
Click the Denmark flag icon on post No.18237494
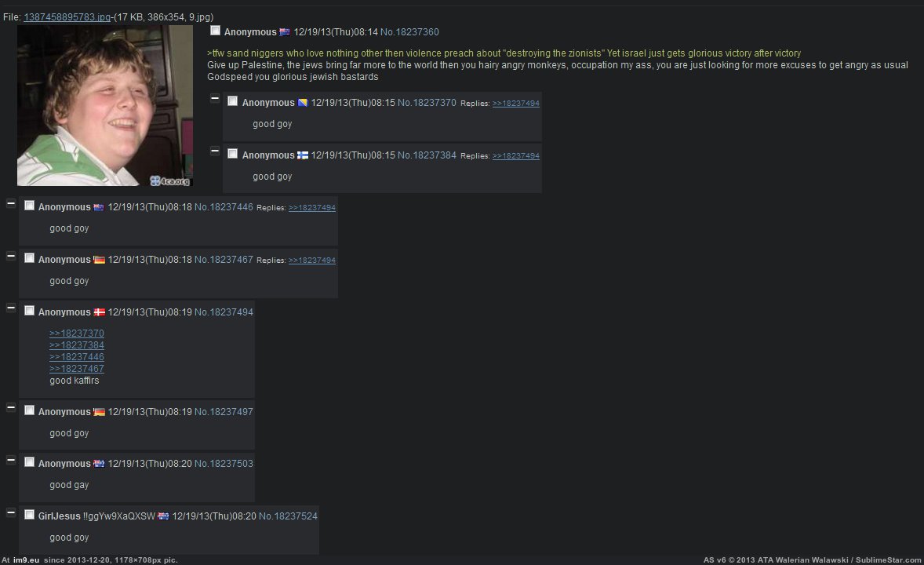pyautogui.click(x=100, y=312)
